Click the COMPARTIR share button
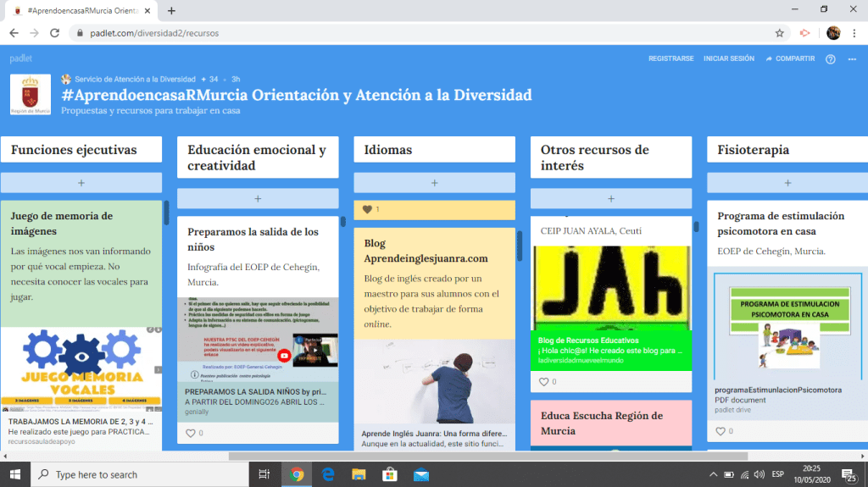The width and height of the screenshot is (868, 487). tap(790, 59)
